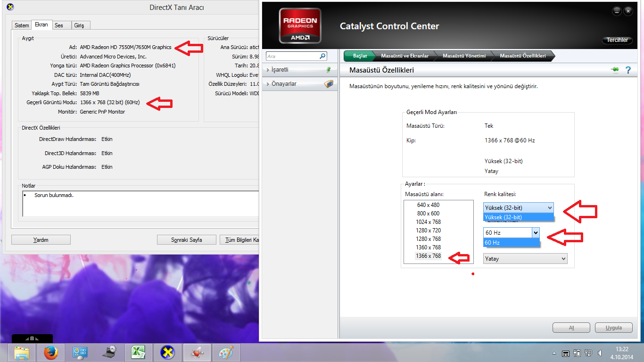Click the Notlar text box in DirectX
This screenshot has width=644, height=362.
coord(140,204)
